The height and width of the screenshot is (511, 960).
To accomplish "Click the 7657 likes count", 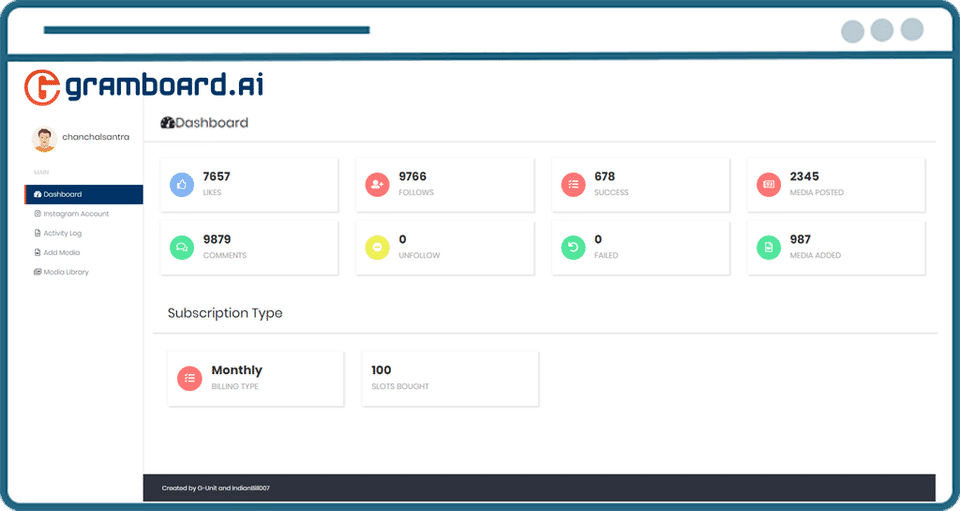I will 217,176.
